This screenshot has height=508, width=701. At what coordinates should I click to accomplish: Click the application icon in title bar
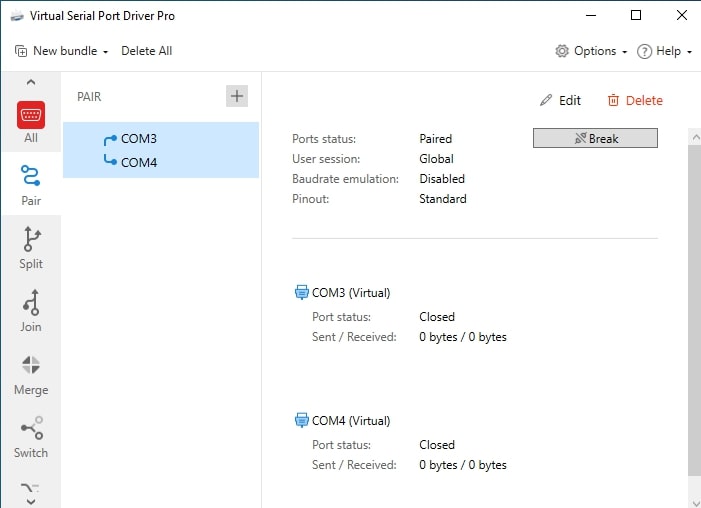point(17,16)
